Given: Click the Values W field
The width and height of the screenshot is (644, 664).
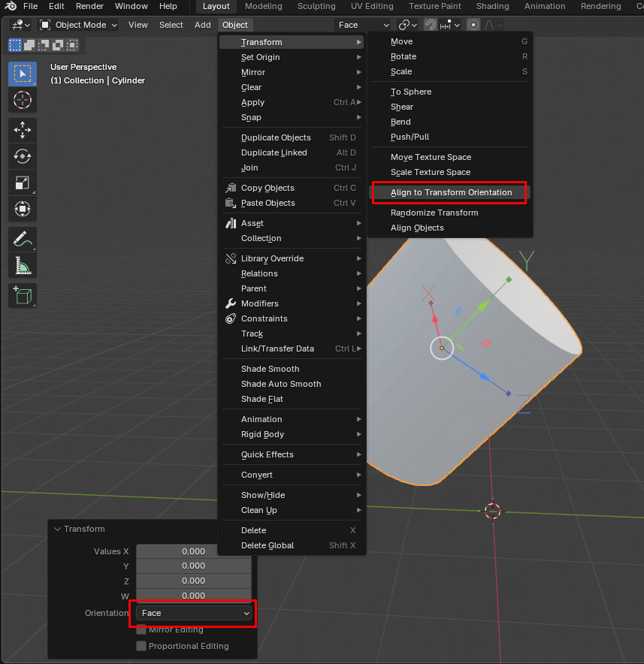Looking at the screenshot, I should 194,596.
